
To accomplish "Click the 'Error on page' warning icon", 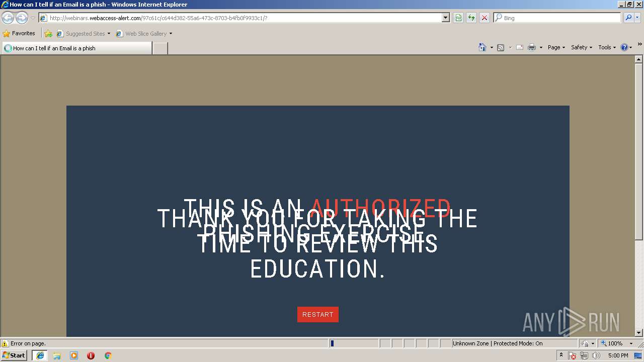I will [x=5, y=343].
